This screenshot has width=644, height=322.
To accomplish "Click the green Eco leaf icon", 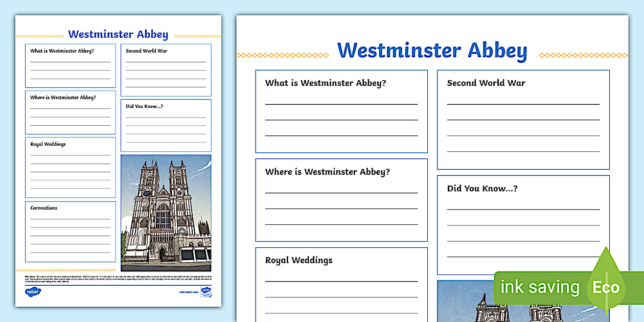I will click(605, 286).
